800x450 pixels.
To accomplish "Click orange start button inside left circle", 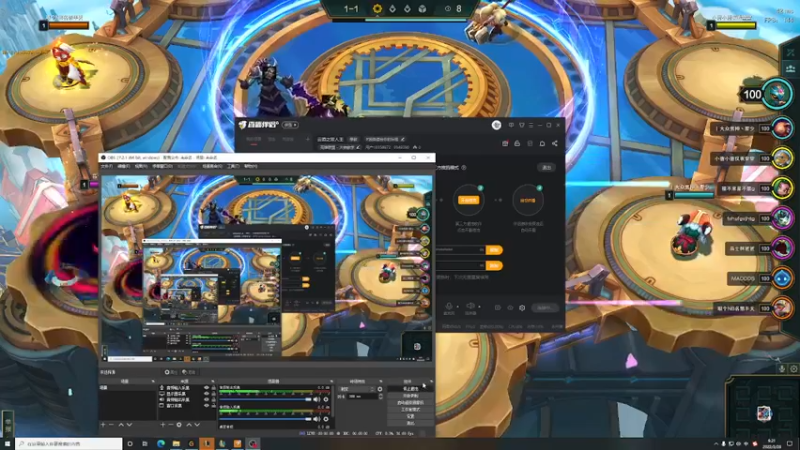I will tap(468, 201).
